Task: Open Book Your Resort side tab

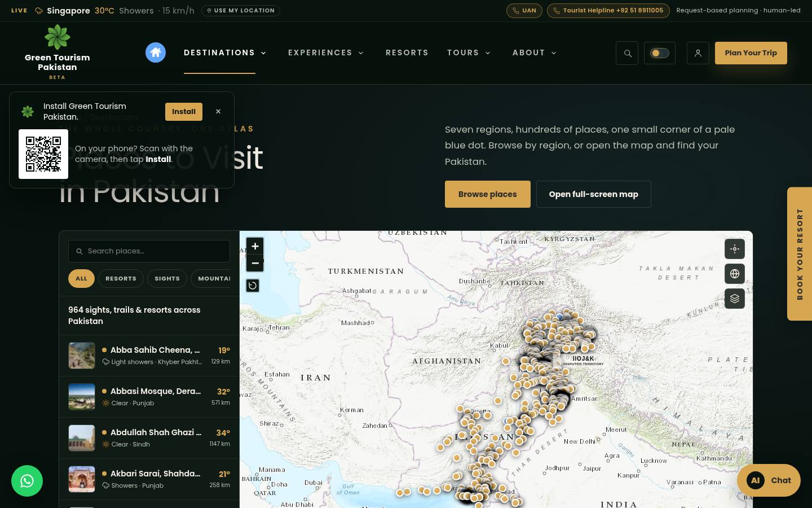Action: (x=800, y=254)
